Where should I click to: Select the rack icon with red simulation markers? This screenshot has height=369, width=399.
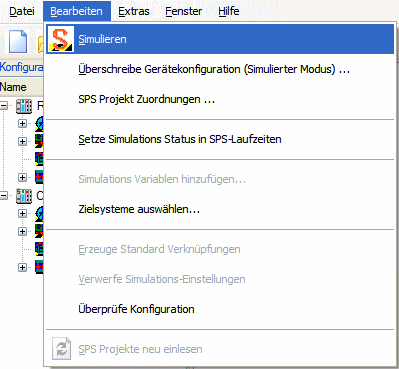(24, 196)
